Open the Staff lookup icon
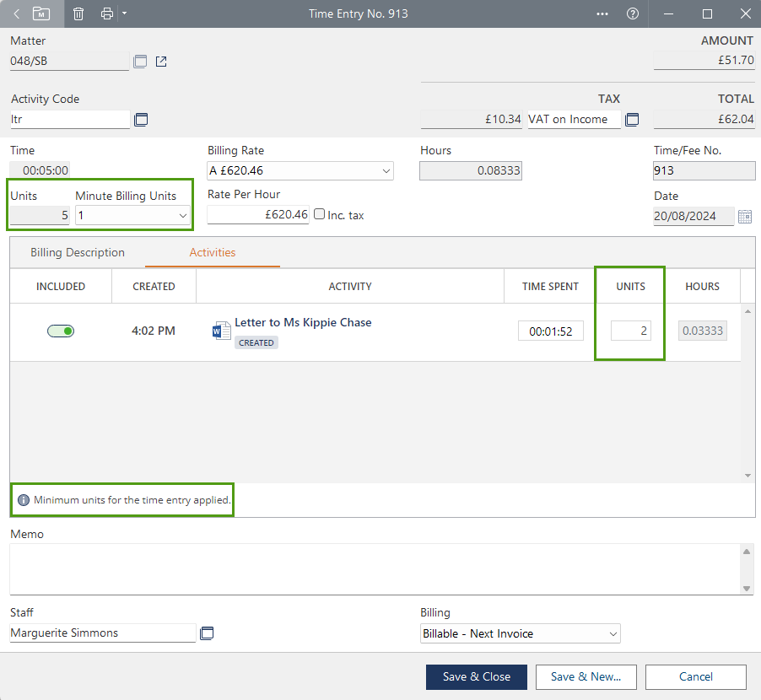The image size is (761, 700). (x=207, y=633)
